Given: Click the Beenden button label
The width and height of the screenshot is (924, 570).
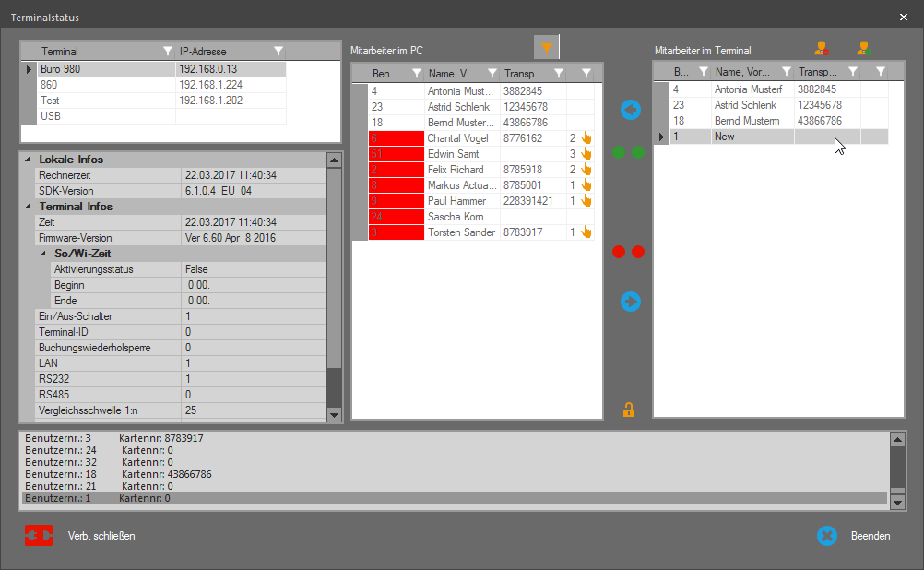Looking at the screenshot, I should [871, 536].
